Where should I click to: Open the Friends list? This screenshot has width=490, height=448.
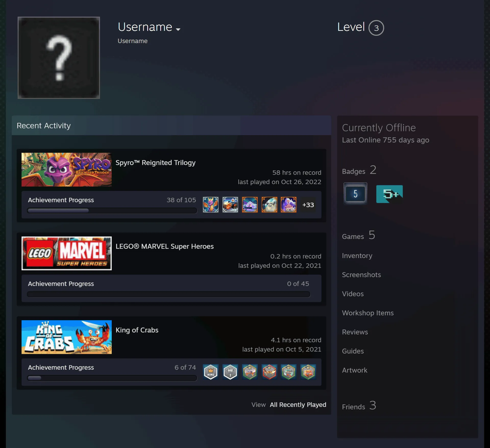pos(359,406)
